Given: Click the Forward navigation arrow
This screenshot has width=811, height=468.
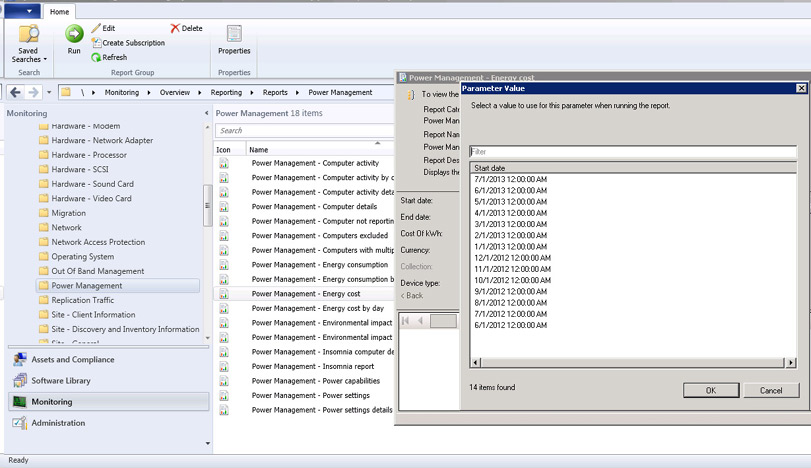Looking at the screenshot, I should 33,93.
